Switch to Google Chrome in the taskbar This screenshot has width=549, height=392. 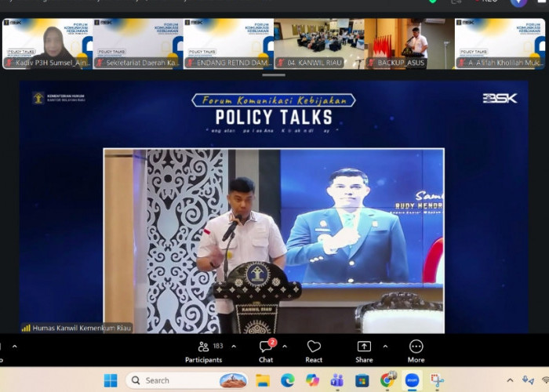[387, 379]
